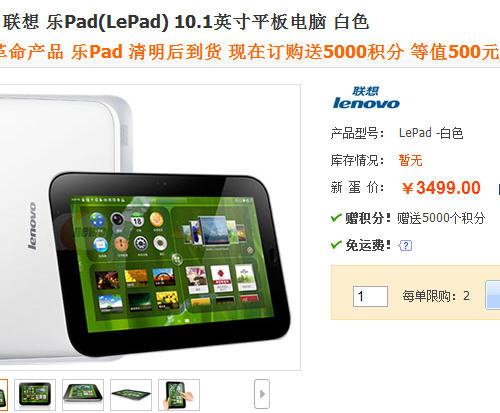This screenshot has width=500, height=413.
Task: Click the ¥3499.00 price text
Action: (x=441, y=188)
